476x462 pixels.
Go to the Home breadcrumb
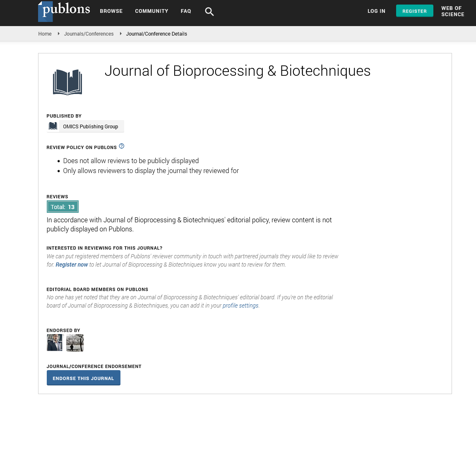[45, 34]
